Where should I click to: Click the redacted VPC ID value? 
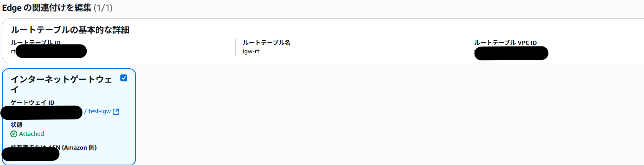pyautogui.click(x=511, y=53)
